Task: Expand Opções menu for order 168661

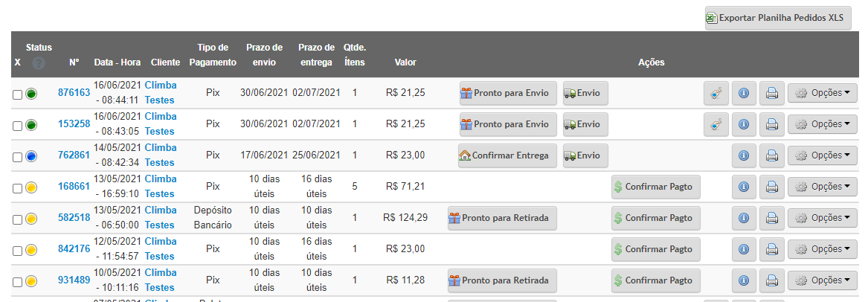Action: pos(822,187)
